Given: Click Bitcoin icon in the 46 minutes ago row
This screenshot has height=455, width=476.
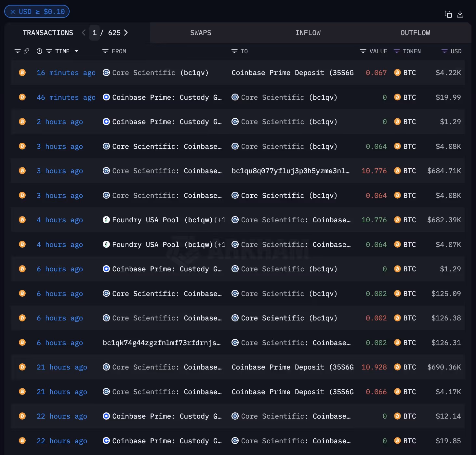Looking at the screenshot, I should tap(22, 97).
